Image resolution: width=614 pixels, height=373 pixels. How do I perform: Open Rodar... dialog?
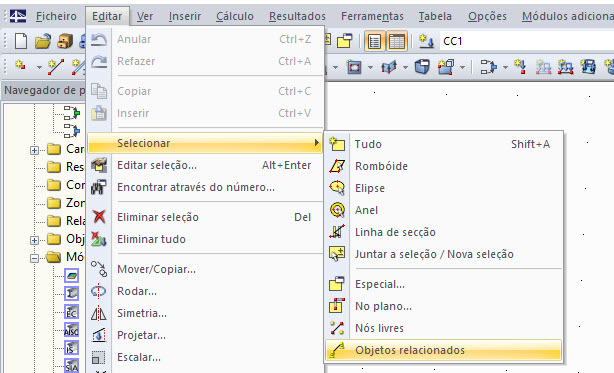[205, 291]
